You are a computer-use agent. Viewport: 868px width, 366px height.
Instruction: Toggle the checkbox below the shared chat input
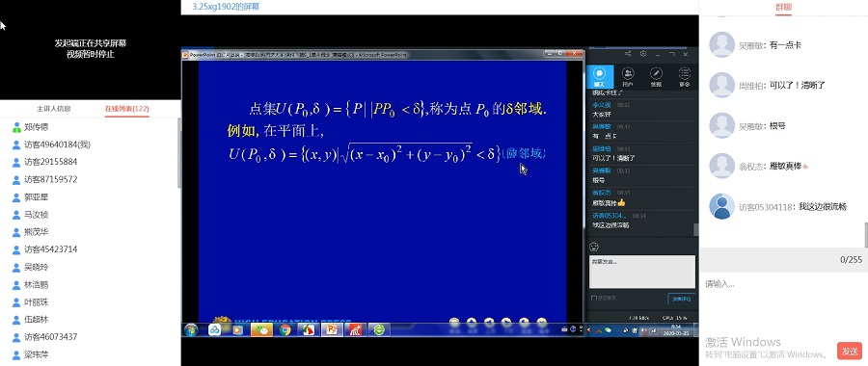click(x=593, y=298)
